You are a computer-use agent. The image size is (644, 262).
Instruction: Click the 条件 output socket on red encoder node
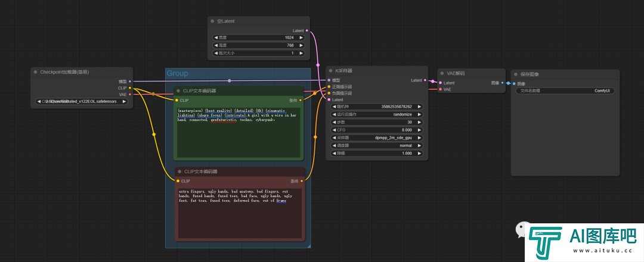pos(302,181)
